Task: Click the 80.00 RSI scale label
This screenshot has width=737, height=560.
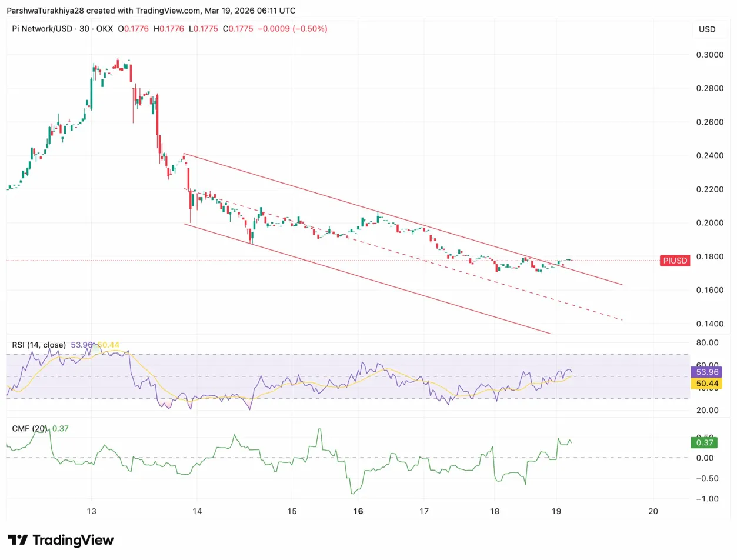Action: coord(708,342)
